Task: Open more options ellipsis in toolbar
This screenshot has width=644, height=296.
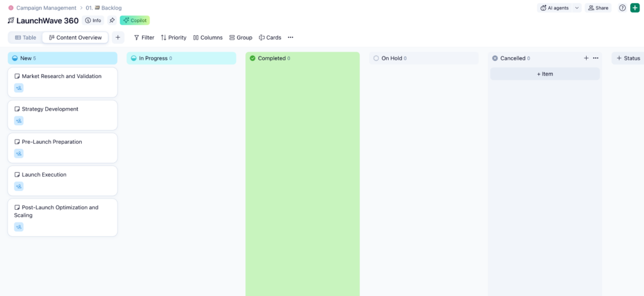Action: pos(291,38)
